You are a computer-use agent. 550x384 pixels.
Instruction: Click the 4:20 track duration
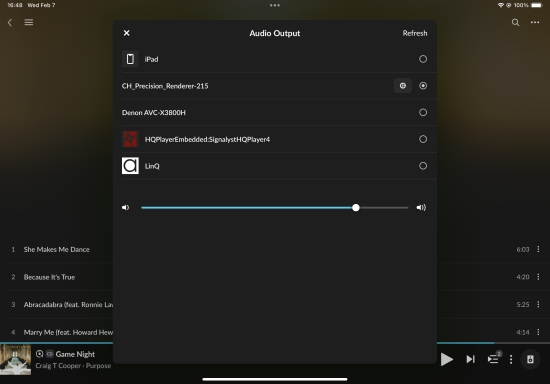(x=523, y=277)
